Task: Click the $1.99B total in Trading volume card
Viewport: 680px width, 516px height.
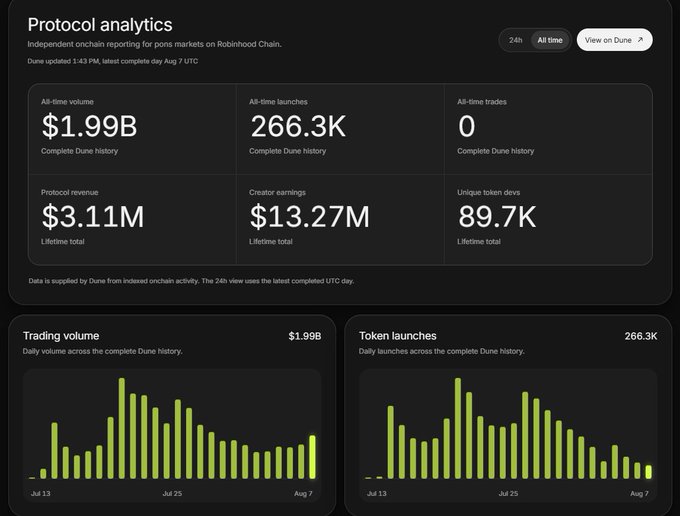Action: point(305,336)
